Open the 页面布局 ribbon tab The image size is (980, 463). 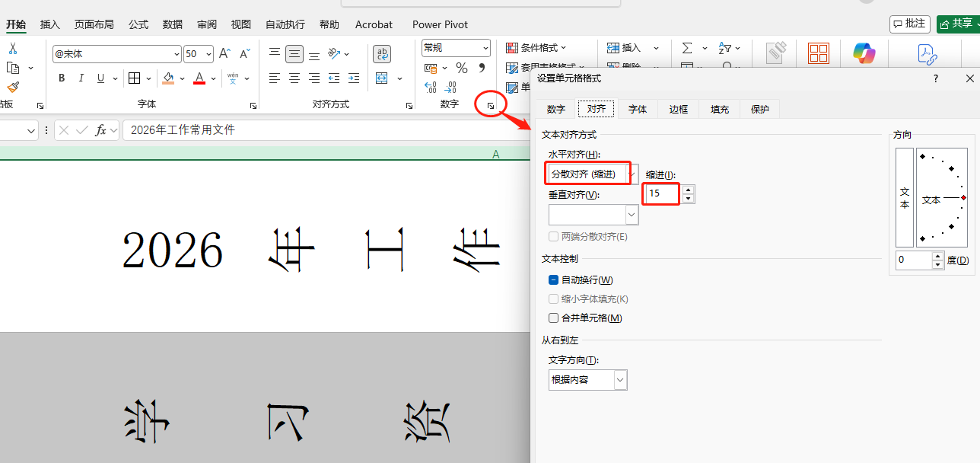(x=94, y=24)
